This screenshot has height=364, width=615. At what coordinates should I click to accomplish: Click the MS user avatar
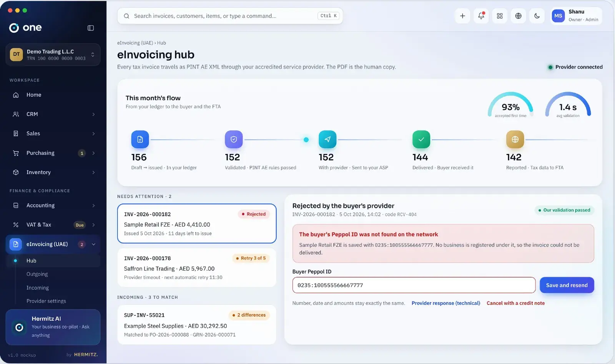pos(558,16)
